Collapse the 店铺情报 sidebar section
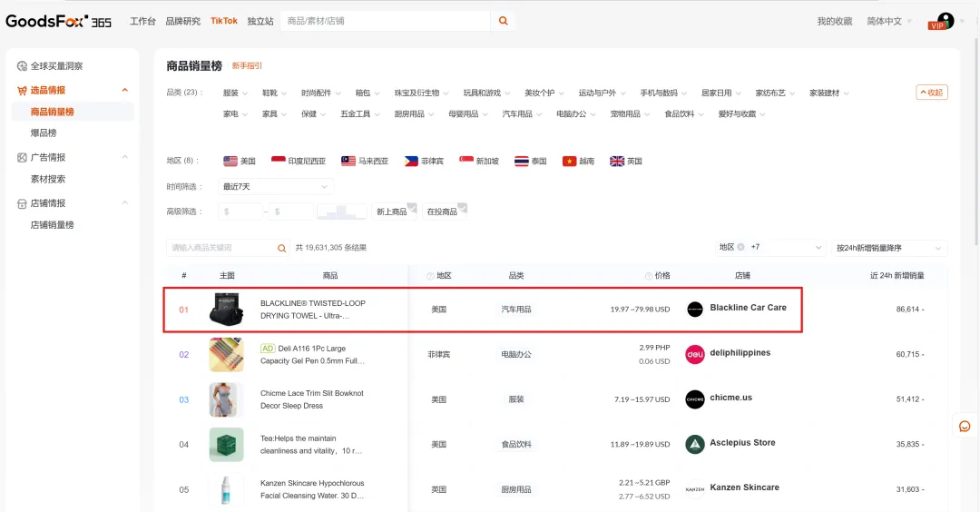Image resolution: width=980 pixels, height=512 pixels. tap(125, 203)
